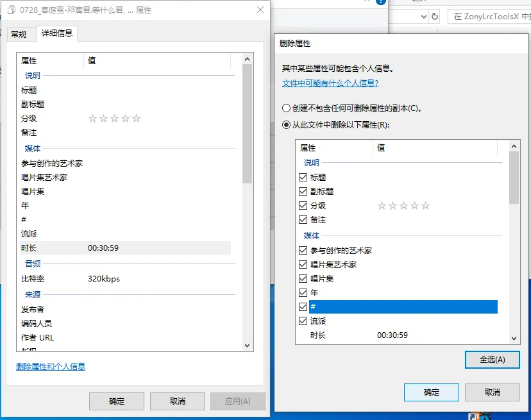This screenshot has height=420, width=531.
Task: Click the refresh icon in the Explorer address bar
Action: click(x=435, y=17)
